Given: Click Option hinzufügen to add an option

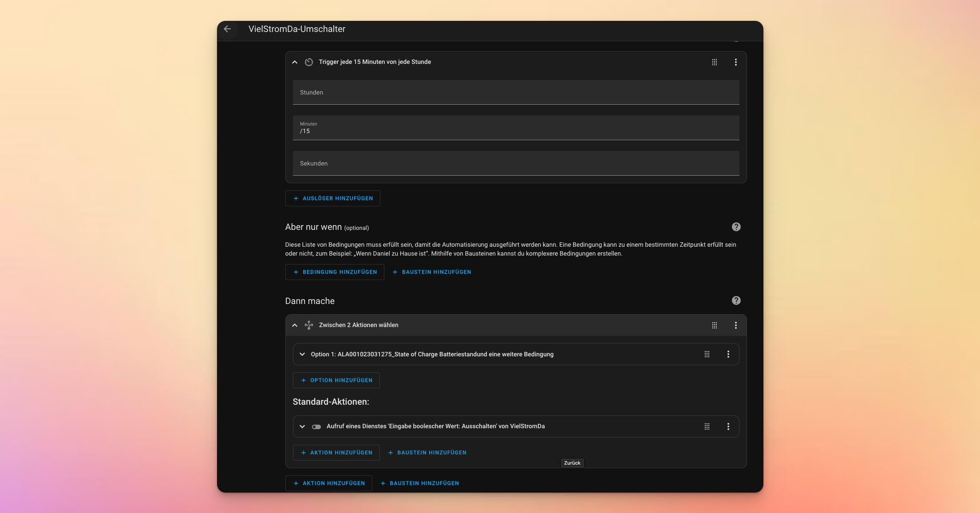Looking at the screenshot, I should click(x=336, y=380).
